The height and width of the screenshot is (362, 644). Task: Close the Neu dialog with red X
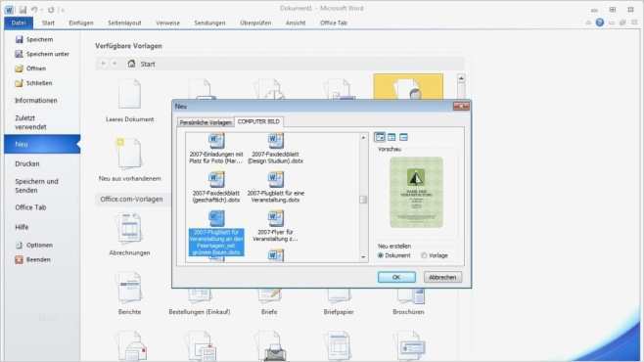coord(461,106)
